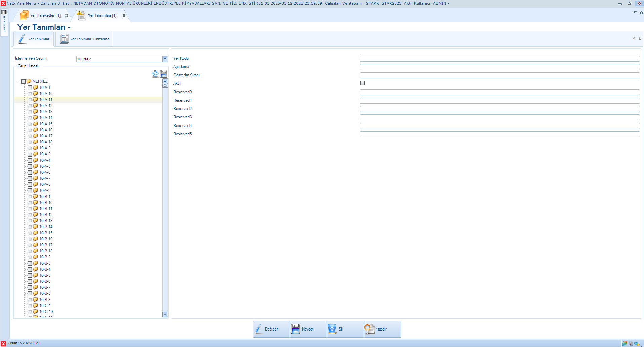Click the Yer Tanımları pen icon
Screen dimensions: 644x347
(22, 39)
